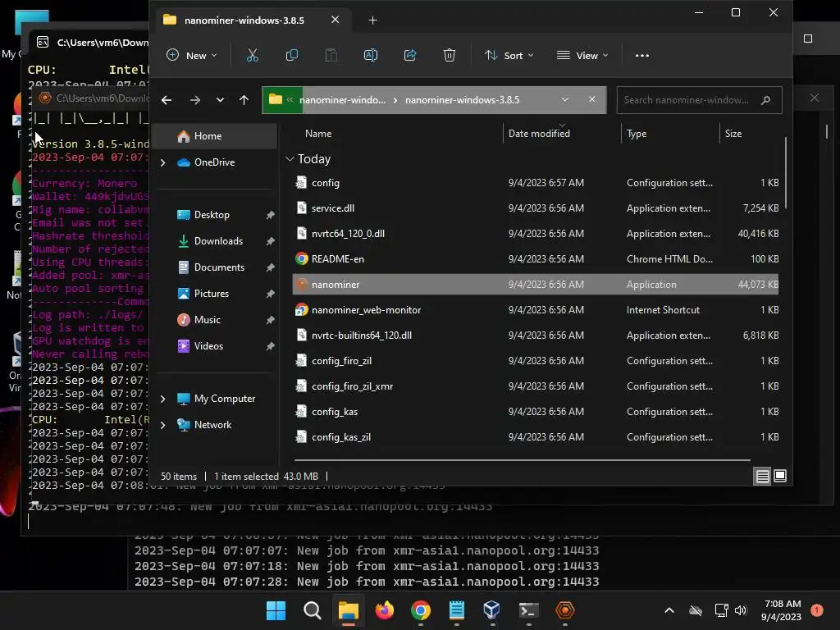
Task: Open nanominer icon in the taskbar
Action: click(x=564, y=610)
